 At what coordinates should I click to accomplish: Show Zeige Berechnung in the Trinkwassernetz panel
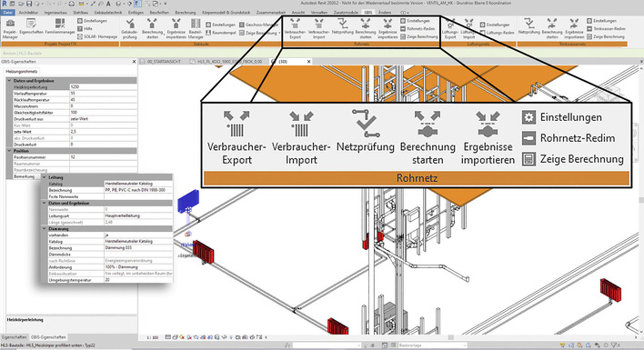[x=606, y=36]
